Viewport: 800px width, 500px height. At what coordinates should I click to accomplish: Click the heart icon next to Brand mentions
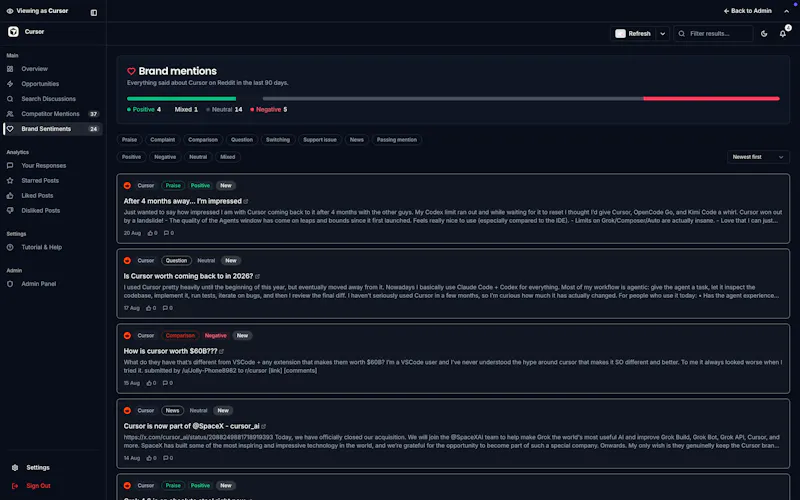[131, 71]
